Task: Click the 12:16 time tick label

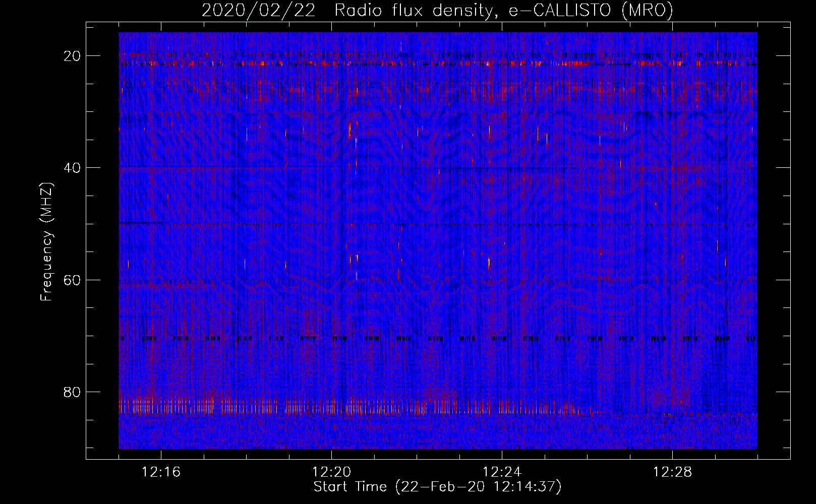Action: click(x=161, y=472)
